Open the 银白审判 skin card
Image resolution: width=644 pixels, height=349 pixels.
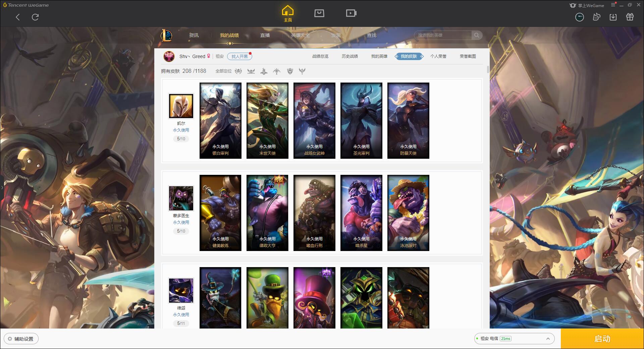pyautogui.click(x=220, y=120)
